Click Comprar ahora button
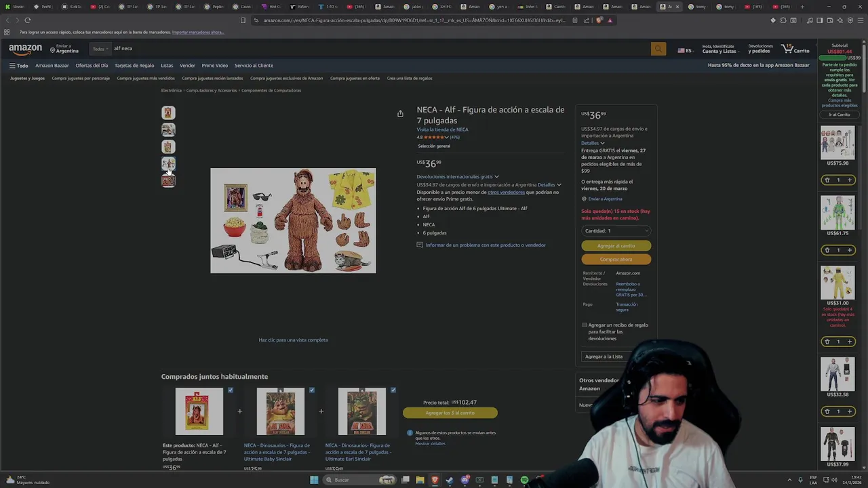Image resolution: width=868 pixels, height=488 pixels. (616, 259)
